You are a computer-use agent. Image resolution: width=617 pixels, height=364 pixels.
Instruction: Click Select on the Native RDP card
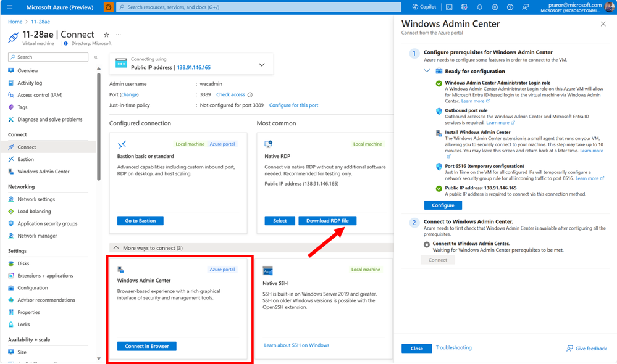[280, 221]
